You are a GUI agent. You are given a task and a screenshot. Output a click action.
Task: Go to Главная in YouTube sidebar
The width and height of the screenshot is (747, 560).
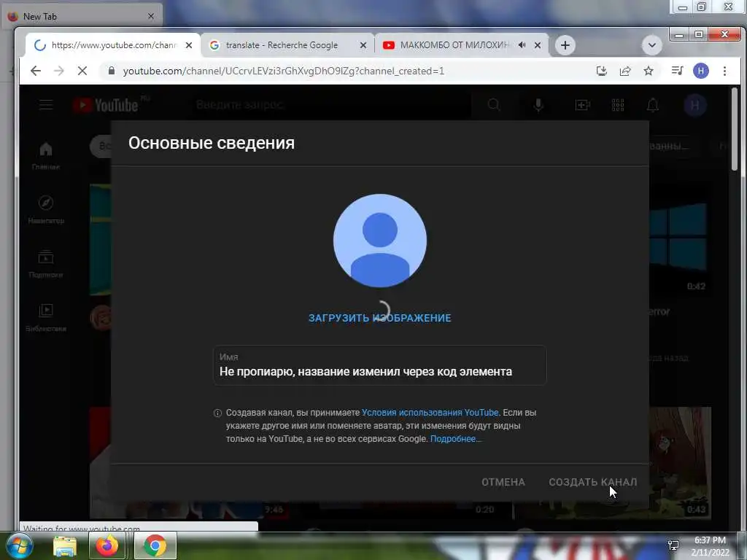click(46, 156)
